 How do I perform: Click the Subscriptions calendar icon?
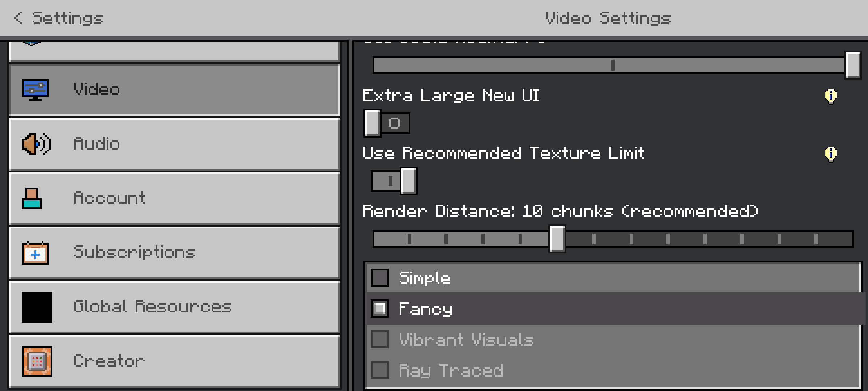pos(35,253)
